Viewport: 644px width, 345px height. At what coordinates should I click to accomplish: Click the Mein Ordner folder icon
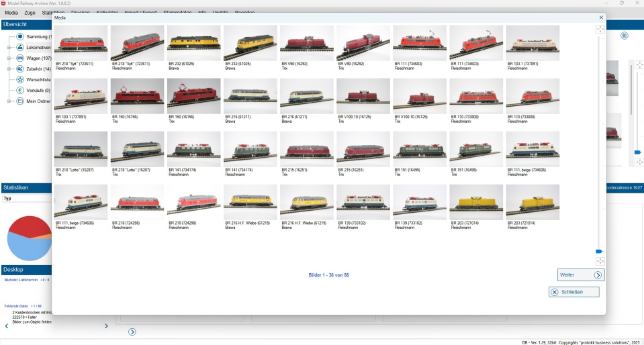[x=20, y=101]
